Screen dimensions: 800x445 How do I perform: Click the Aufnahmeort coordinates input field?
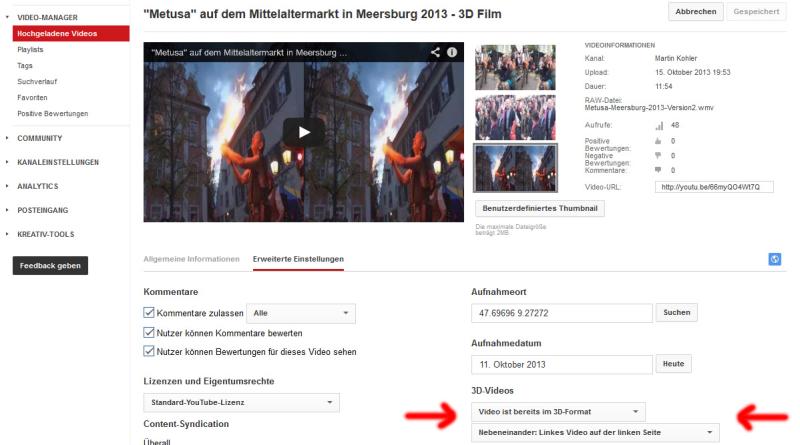click(560, 313)
